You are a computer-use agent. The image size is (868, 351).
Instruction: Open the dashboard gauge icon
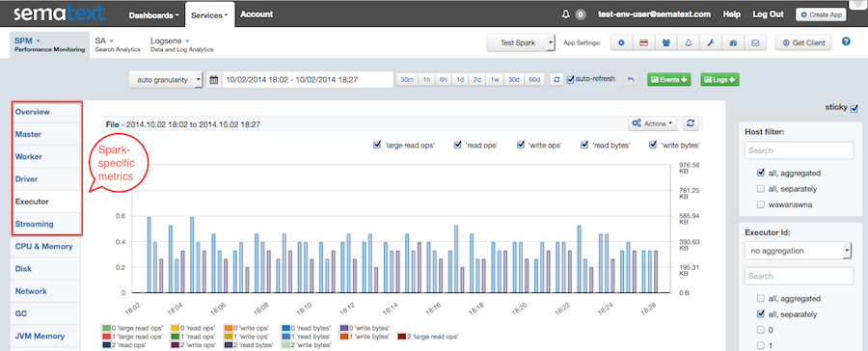tap(733, 43)
